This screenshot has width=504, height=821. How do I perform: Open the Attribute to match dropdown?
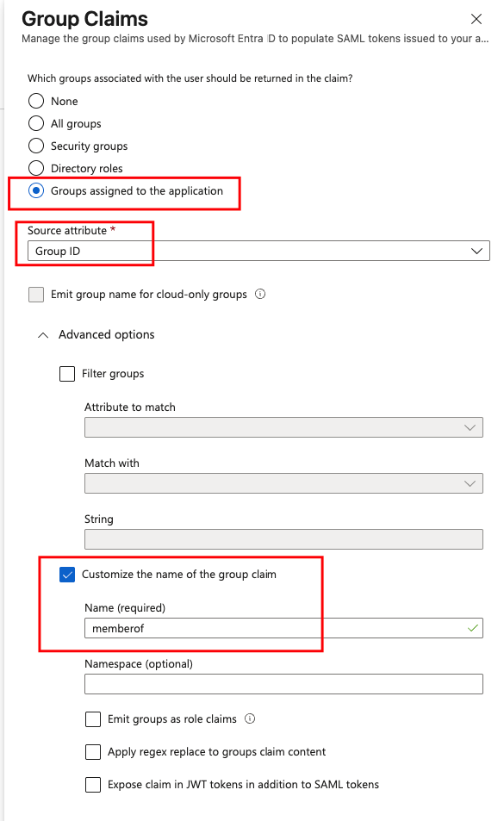pos(283,427)
